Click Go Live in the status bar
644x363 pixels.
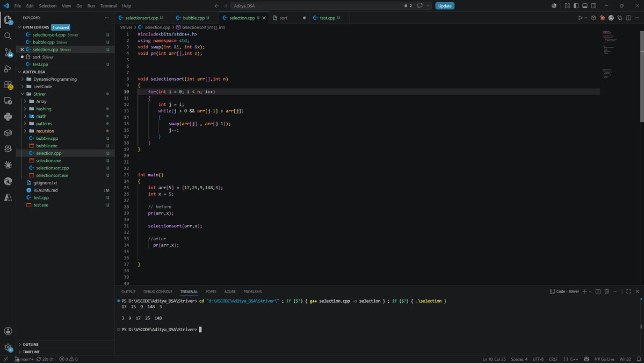(x=604, y=359)
